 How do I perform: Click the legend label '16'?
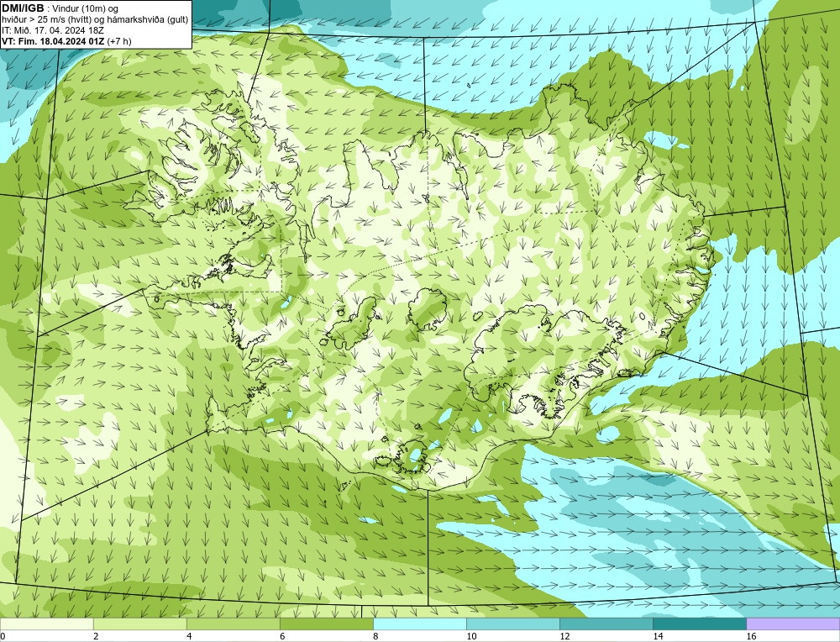(x=751, y=636)
